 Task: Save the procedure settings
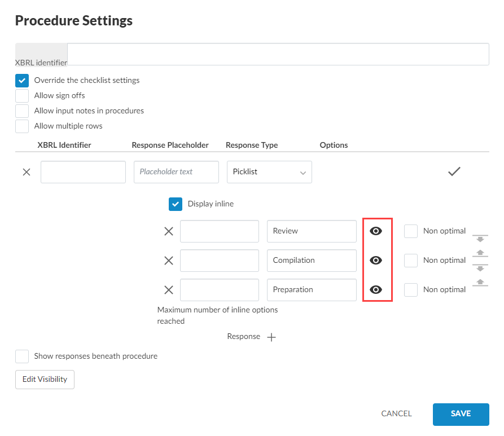[x=461, y=414]
